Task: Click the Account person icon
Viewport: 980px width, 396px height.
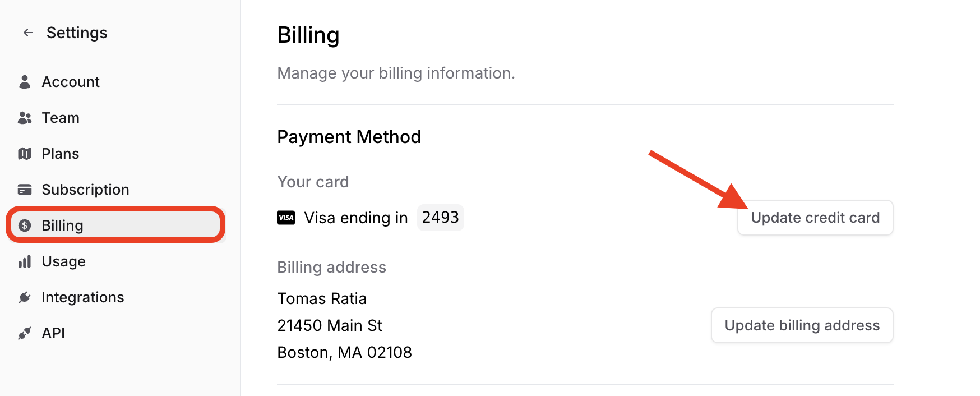Action: coord(25,82)
